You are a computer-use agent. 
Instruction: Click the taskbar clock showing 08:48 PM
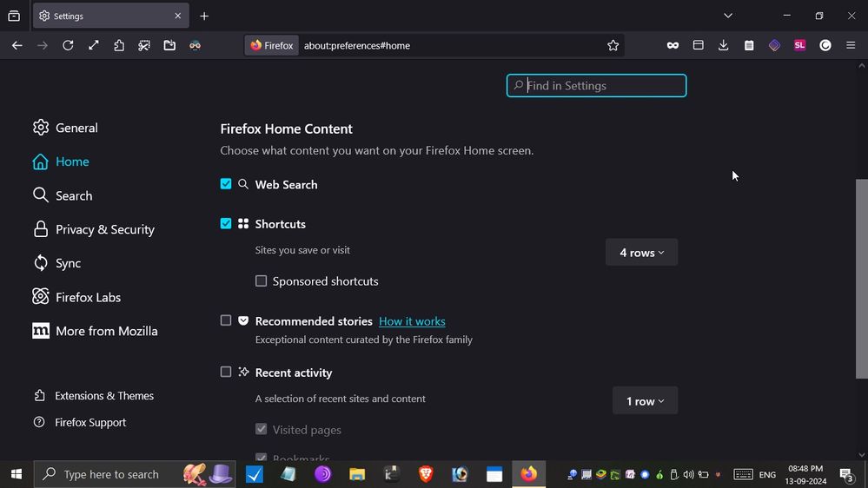coord(805,474)
